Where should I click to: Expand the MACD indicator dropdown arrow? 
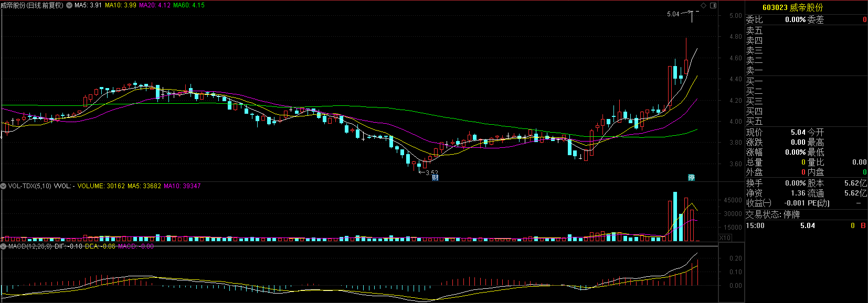click(3, 246)
